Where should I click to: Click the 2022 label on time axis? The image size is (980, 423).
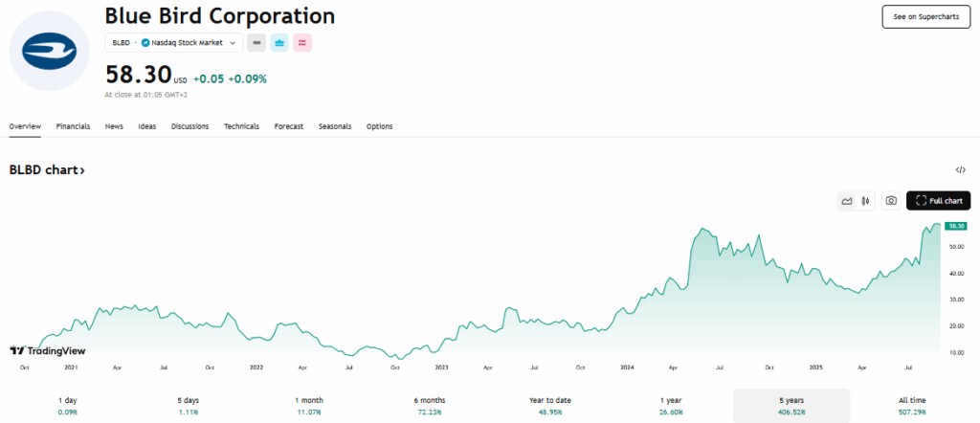(256, 367)
